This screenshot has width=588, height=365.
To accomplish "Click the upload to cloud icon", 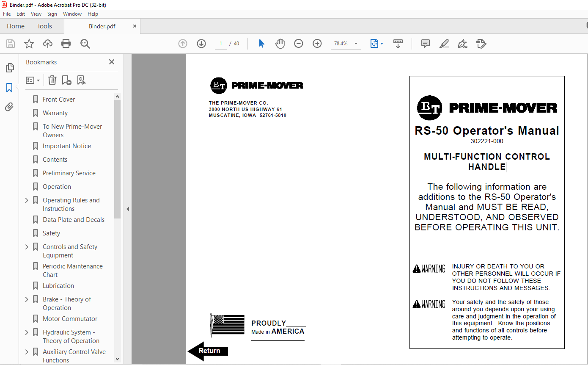I will (48, 44).
